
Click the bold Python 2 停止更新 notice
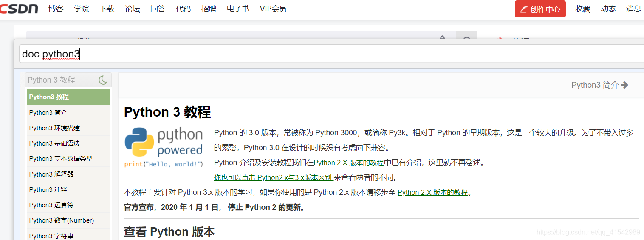(x=214, y=208)
